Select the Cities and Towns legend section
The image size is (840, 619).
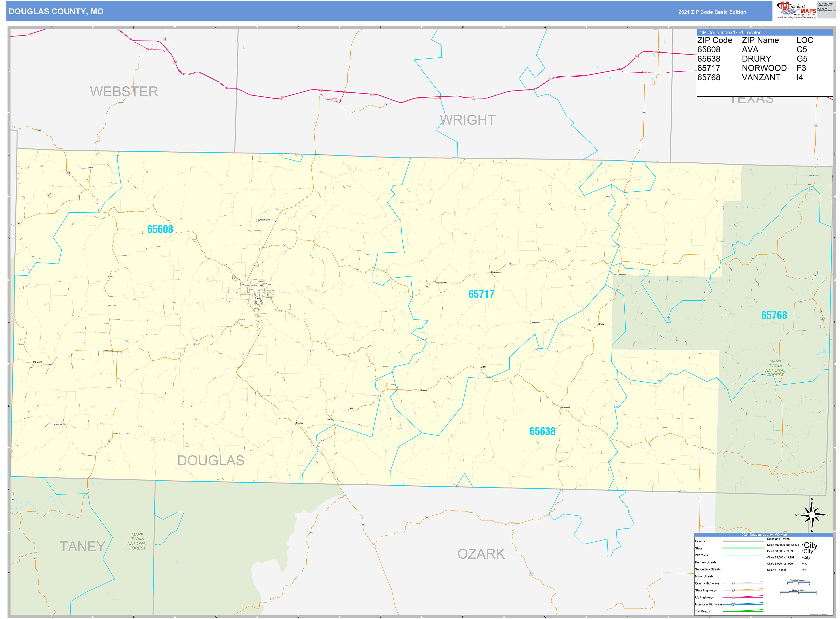(x=778, y=539)
